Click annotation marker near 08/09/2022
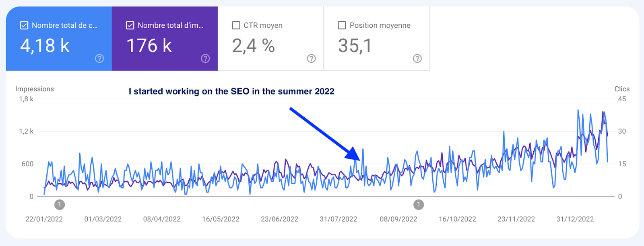This screenshot has height=246, width=644. pyautogui.click(x=419, y=205)
